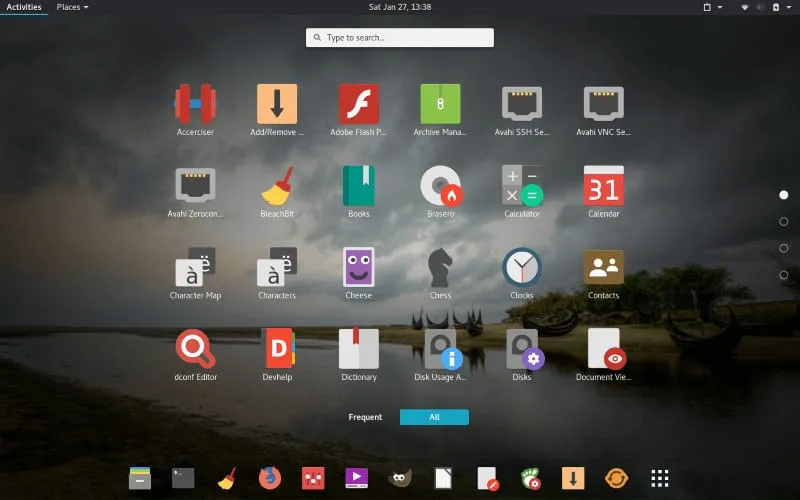Open the orange update icon in dock
The height and width of the screenshot is (500, 800).
(x=616, y=478)
